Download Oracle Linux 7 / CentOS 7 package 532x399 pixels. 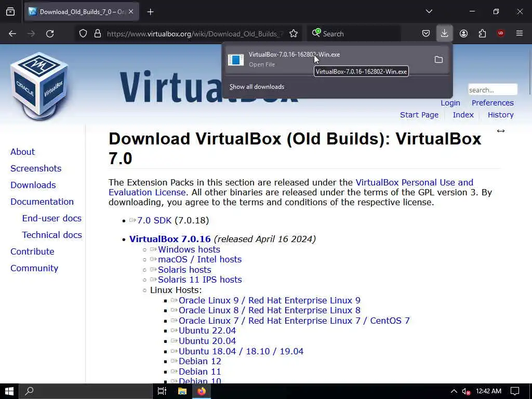tap(294, 321)
